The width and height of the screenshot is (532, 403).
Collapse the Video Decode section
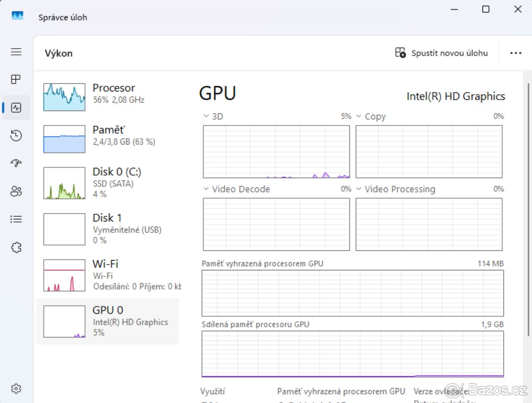coord(205,189)
